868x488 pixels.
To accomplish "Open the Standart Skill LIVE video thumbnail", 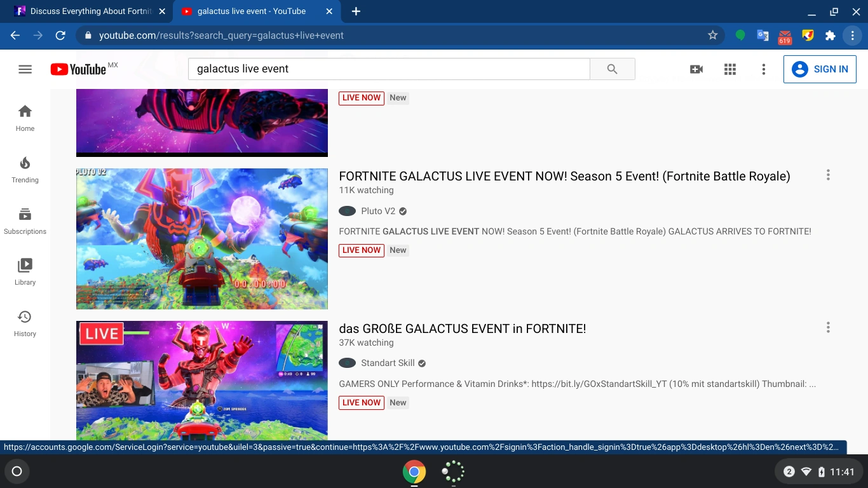I will [x=202, y=381].
